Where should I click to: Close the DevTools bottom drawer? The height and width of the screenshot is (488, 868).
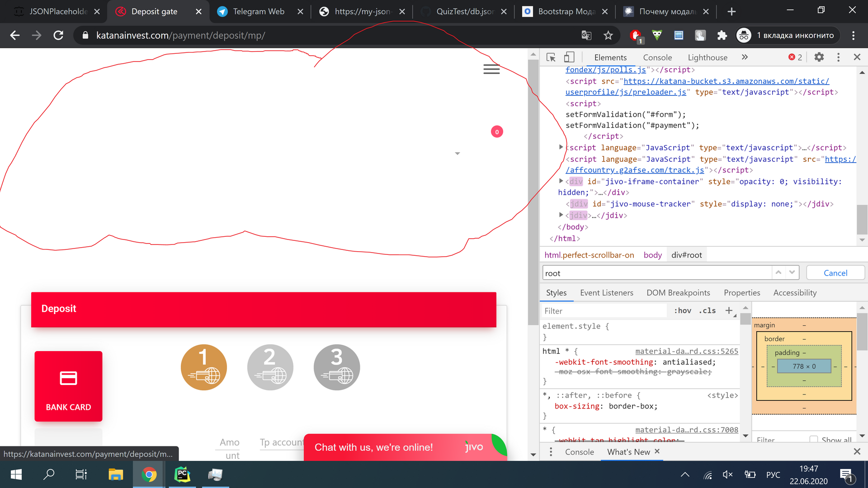(x=857, y=451)
